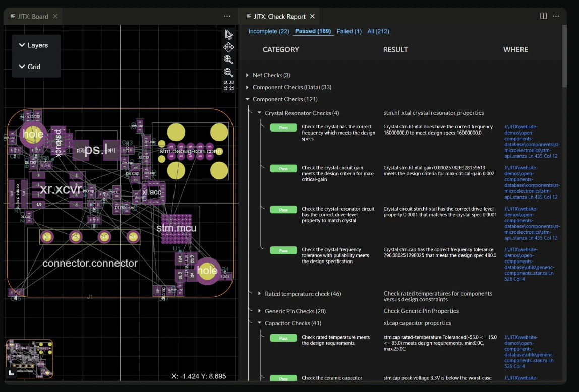Expand the Grid dropdown
This screenshot has height=392, width=579.
point(29,67)
